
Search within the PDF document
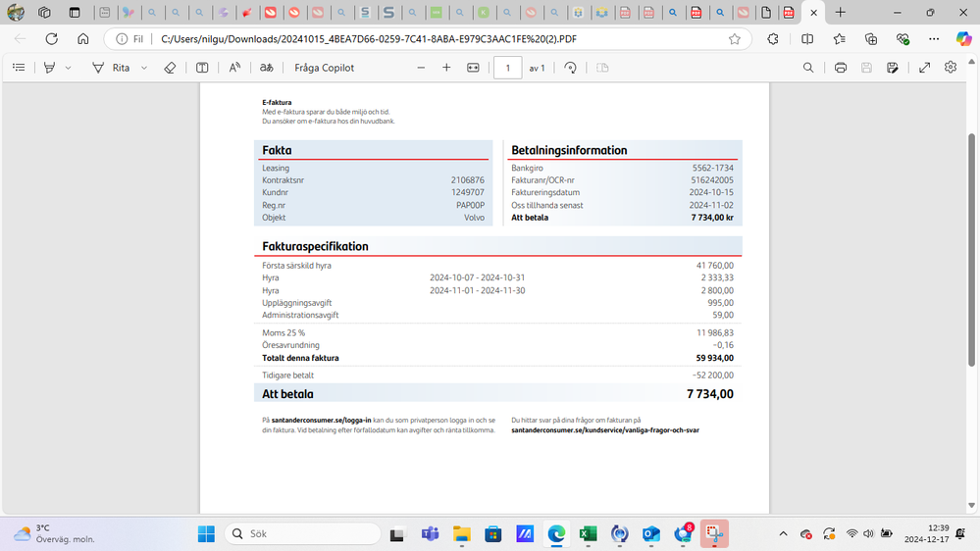[808, 68]
